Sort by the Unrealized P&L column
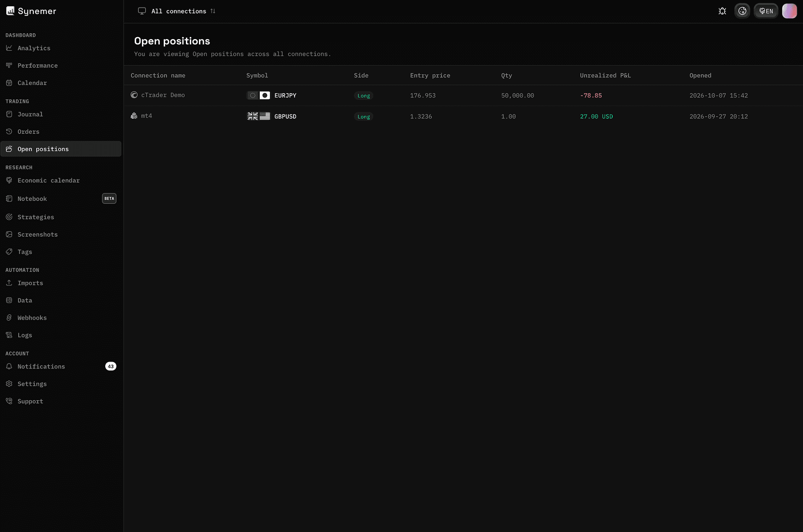 coord(606,76)
